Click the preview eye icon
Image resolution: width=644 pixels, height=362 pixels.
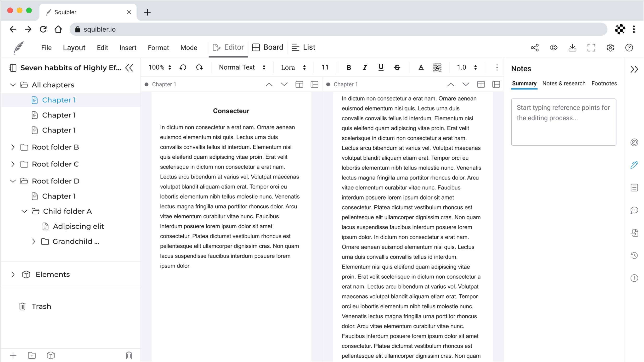click(x=554, y=47)
